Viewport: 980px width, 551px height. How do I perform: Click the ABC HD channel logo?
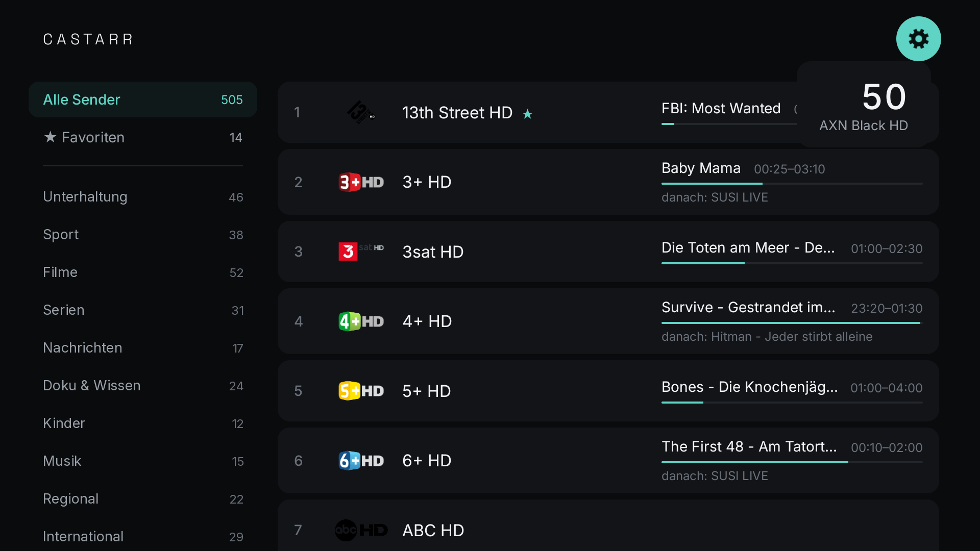coord(361,530)
